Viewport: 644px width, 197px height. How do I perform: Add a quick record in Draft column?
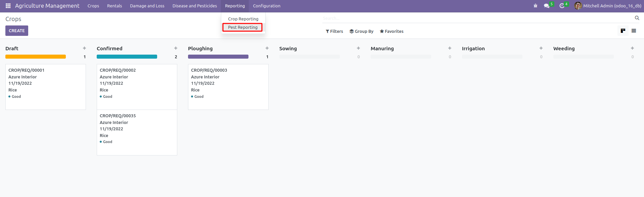(84, 48)
